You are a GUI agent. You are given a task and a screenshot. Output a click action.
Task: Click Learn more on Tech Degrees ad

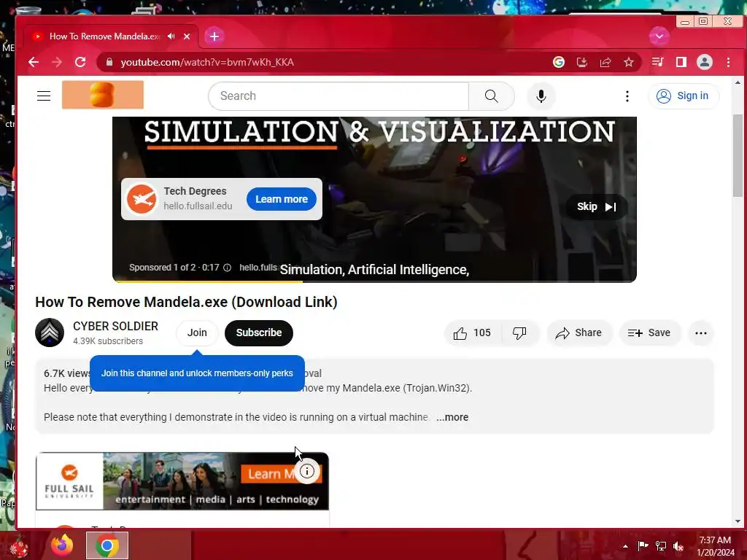tap(281, 199)
